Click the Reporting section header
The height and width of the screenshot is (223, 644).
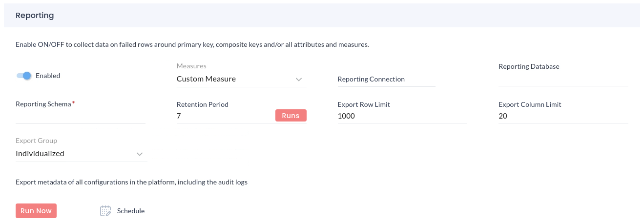pos(35,15)
